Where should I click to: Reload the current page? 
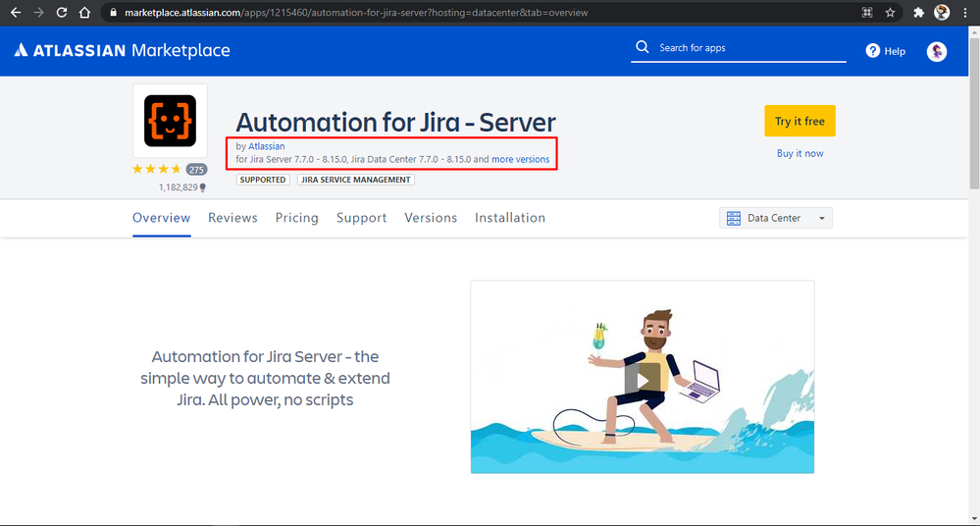(61, 13)
